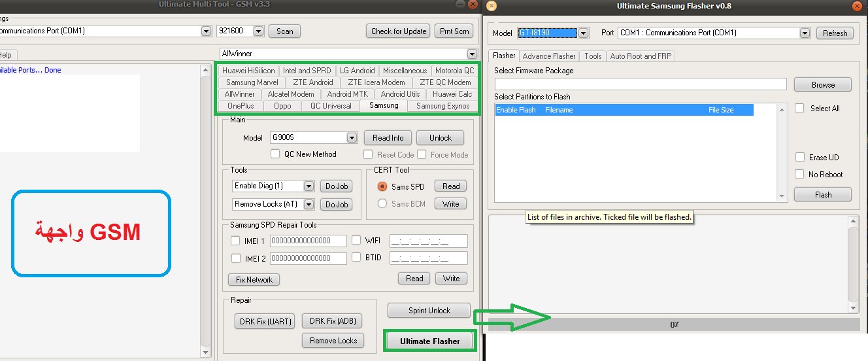Click the Read Info button
The width and height of the screenshot is (868, 361).
[x=388, y=138]
